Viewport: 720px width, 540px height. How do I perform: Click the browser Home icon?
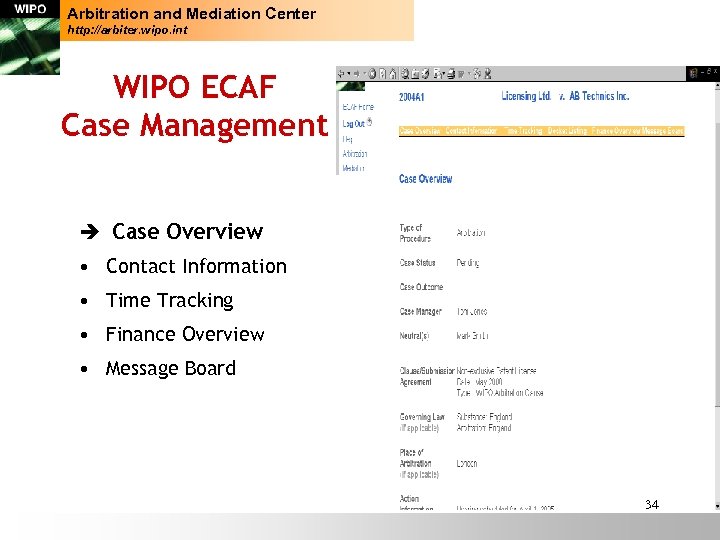point(393,73)
